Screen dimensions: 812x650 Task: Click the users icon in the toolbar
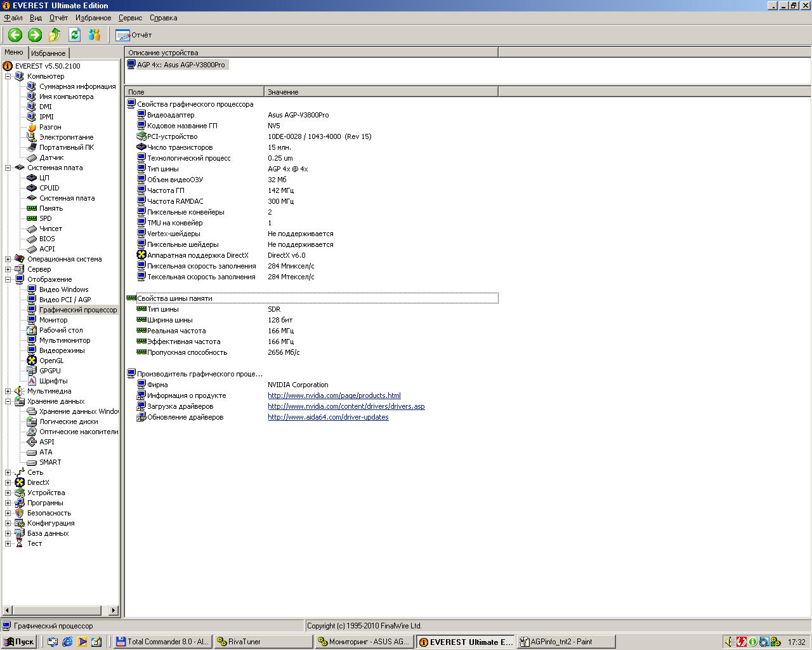click(95, 35)
